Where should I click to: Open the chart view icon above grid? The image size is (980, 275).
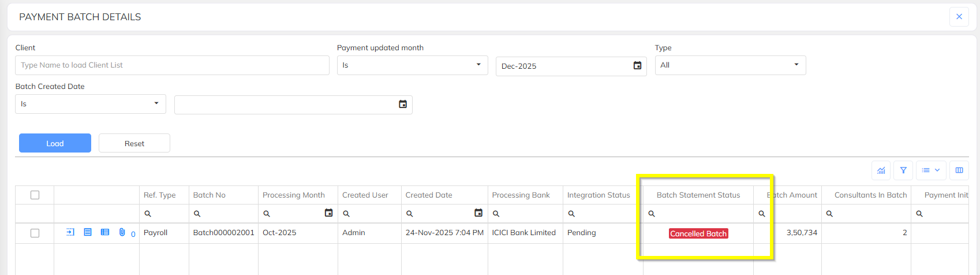881,170
